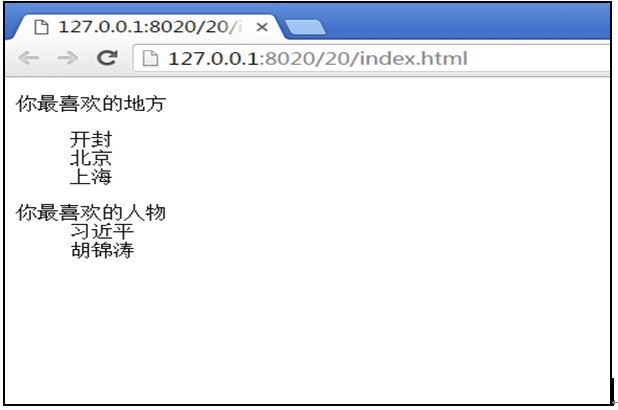Click the heading 你最喜欢的地方

91,104
